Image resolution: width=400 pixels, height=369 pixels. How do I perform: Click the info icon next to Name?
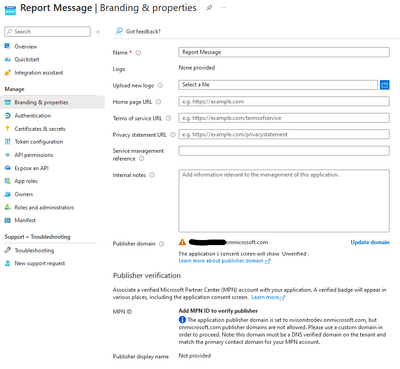click(138, 53)
